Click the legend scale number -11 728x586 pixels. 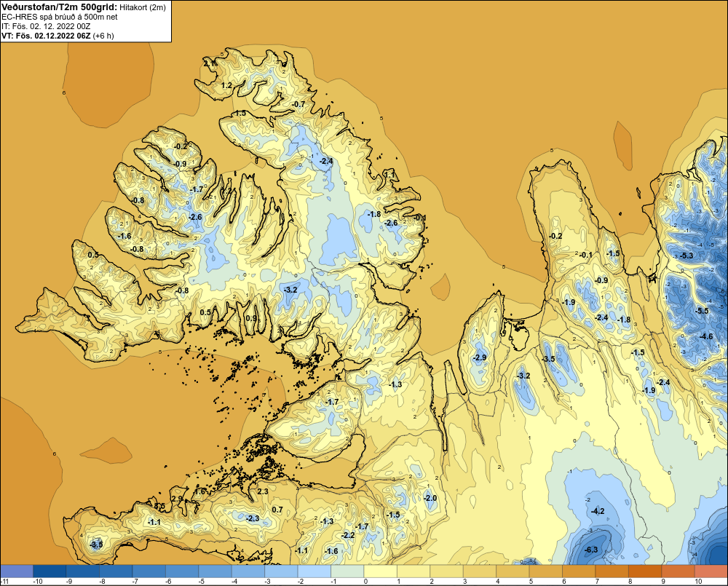click(x=4, y=582)
